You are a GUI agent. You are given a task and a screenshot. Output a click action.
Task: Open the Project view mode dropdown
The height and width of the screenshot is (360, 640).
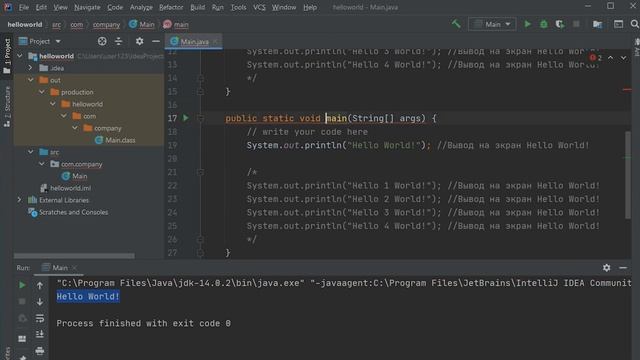point(40,41)
